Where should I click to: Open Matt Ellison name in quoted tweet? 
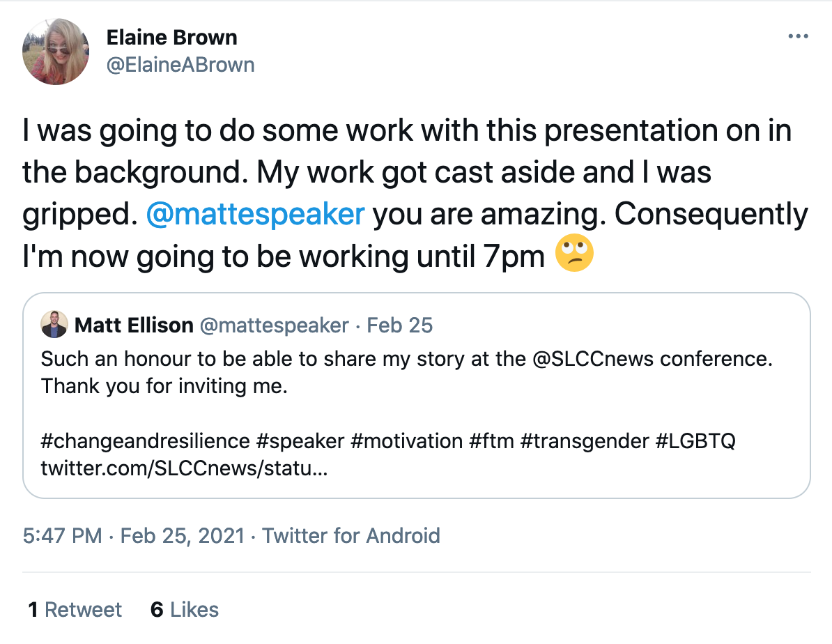coord(134,325)
